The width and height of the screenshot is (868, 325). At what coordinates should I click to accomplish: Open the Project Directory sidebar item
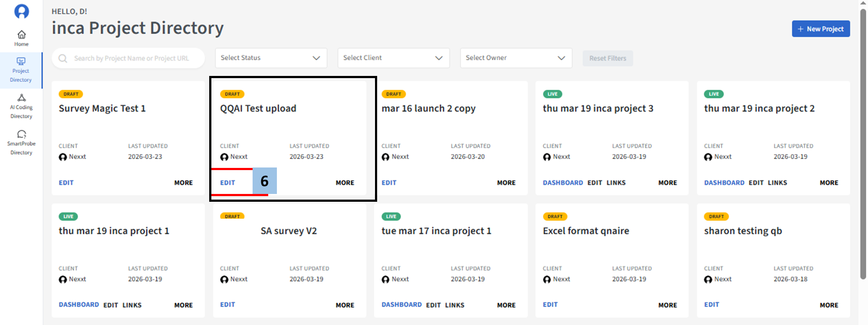tap(21, 70)
